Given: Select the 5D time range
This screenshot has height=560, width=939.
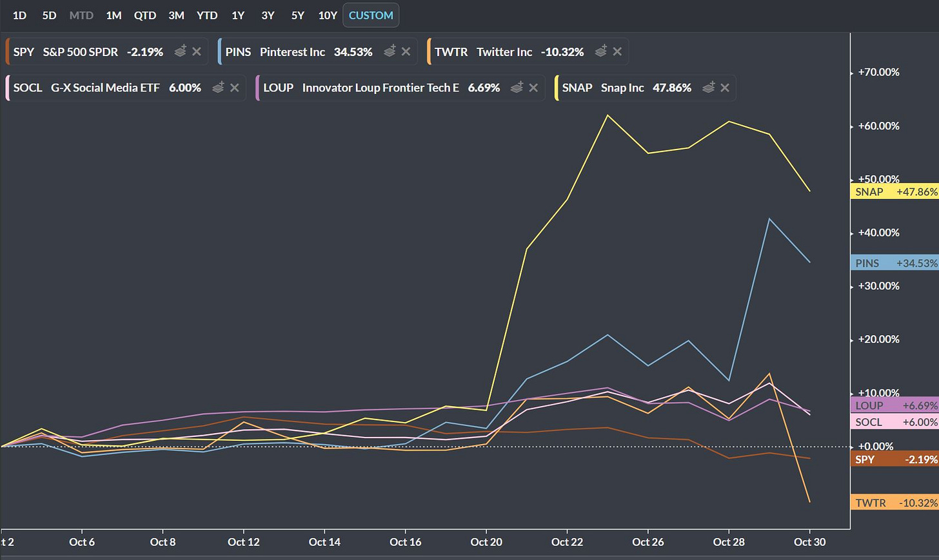Looking at the screenshot, I should 49,15.
